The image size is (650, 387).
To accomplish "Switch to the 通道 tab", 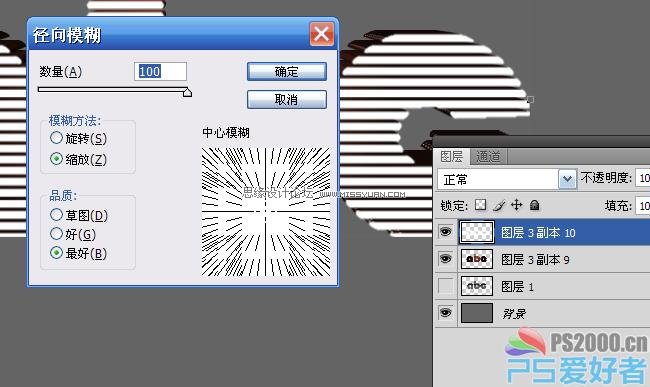I will pos(488,157).
